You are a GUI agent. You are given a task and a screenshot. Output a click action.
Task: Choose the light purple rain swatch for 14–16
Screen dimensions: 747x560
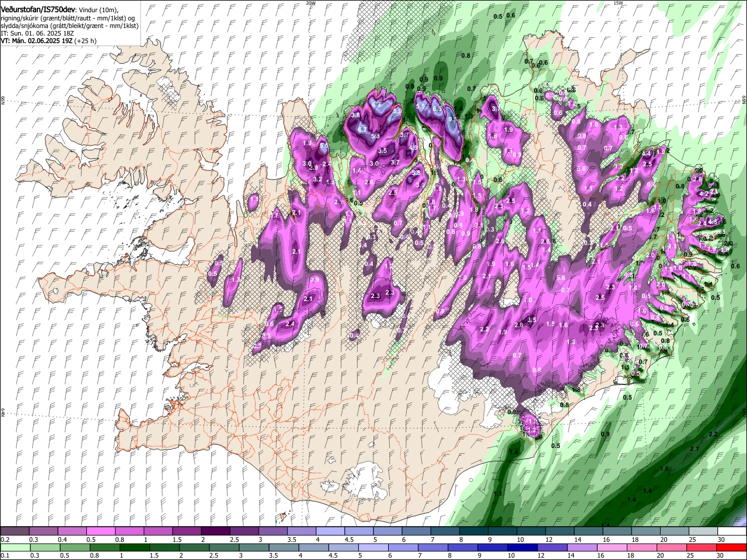582,548
